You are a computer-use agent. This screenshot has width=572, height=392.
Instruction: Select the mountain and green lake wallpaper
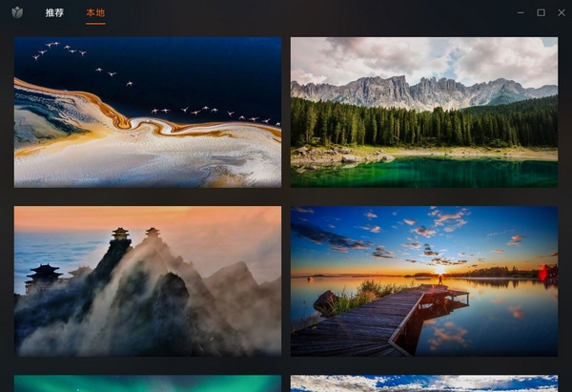tap(424, 112)
